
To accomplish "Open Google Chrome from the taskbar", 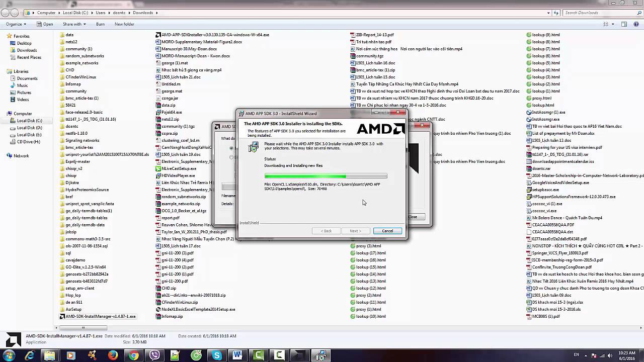I will click(x=133, y=355).
